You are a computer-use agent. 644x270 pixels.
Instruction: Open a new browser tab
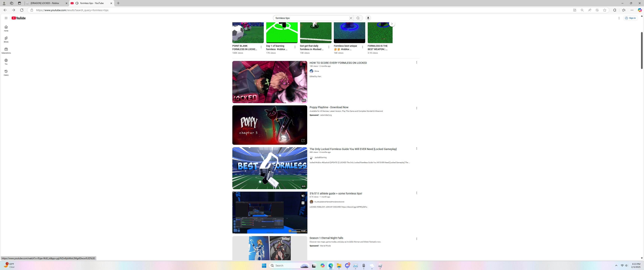coord(118,3)
